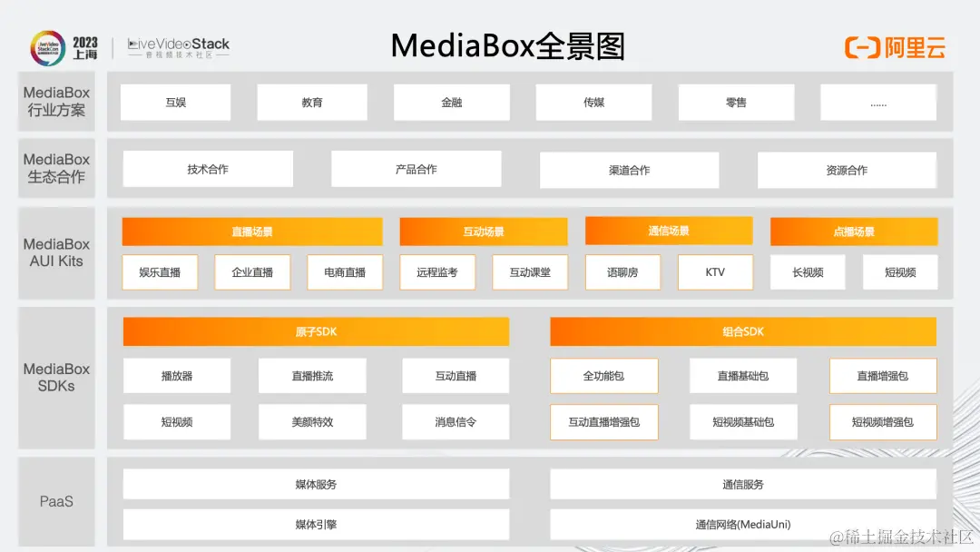
Task: Click 美颜特效 SDK box
Action: click(312, 422)
